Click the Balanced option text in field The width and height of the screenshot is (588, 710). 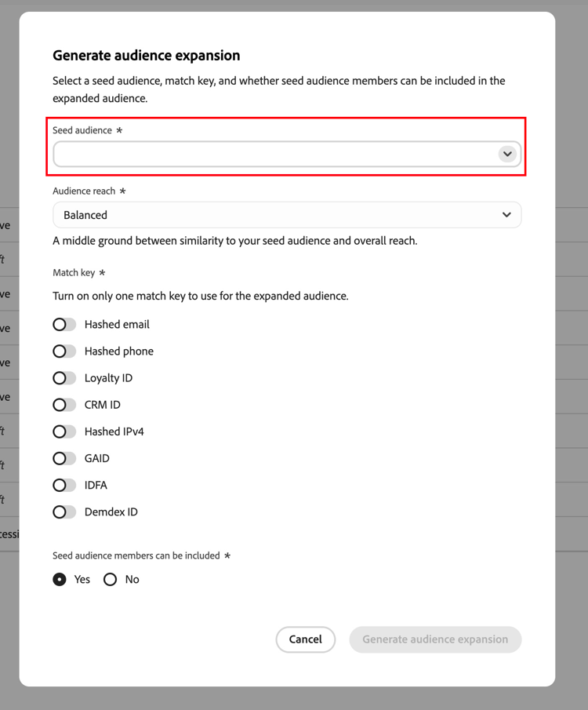pos(85,215)
